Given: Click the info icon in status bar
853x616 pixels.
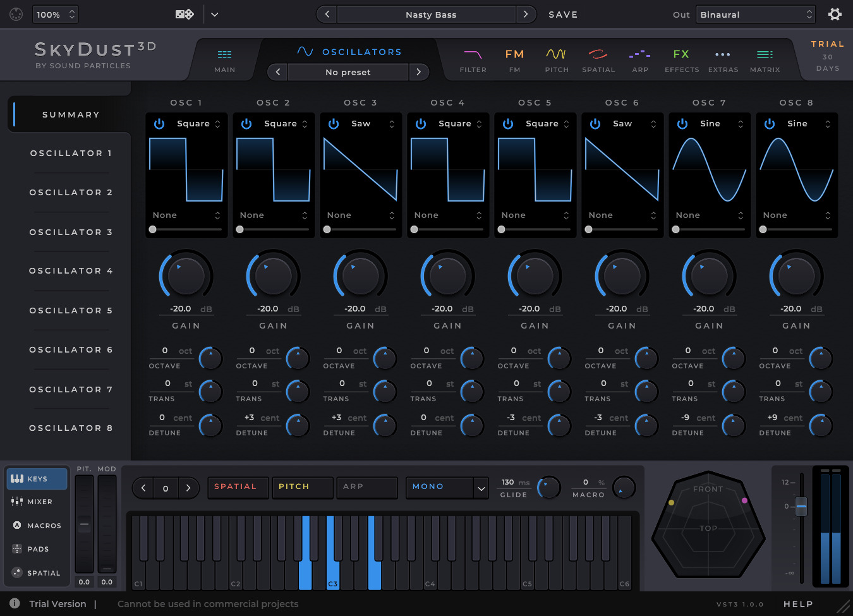Looking at the screenshot, I should coord(15,603).
